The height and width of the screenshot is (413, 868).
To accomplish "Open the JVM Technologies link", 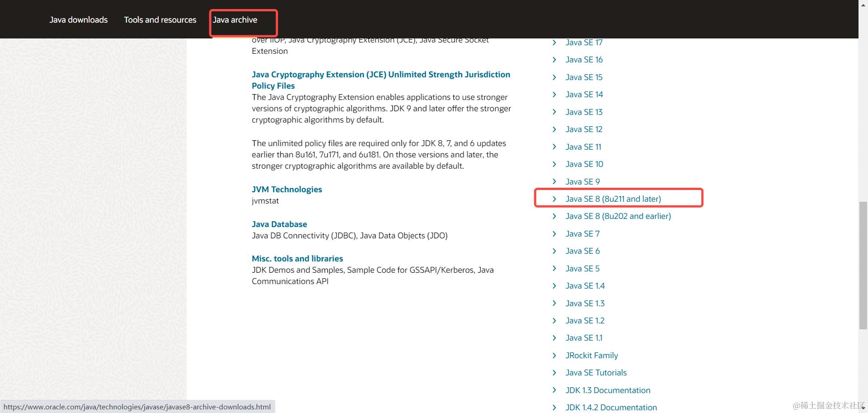I will [x=287, y=190].
